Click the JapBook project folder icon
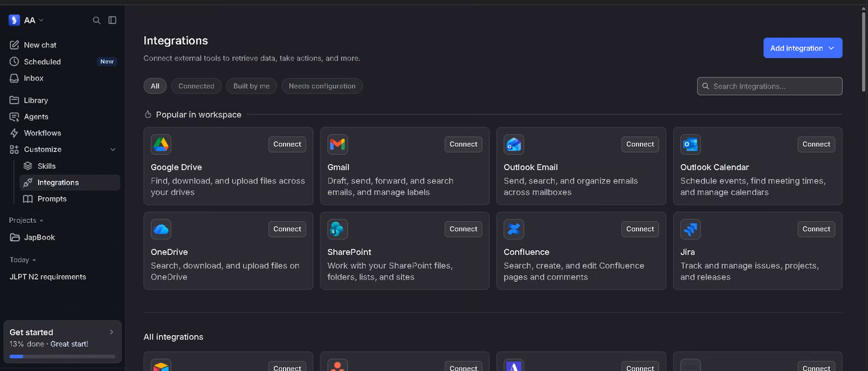868x371 pixels. (15, 238)
